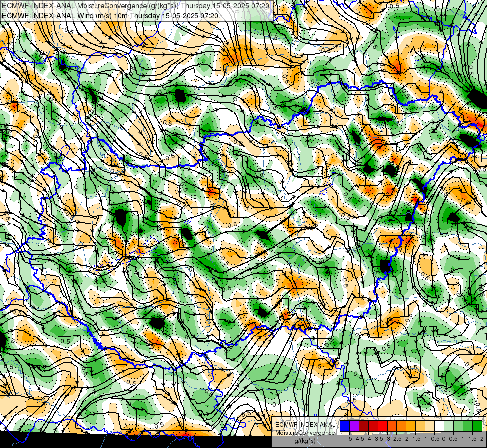
Task: Click the legend value -5
Action: 349,439
